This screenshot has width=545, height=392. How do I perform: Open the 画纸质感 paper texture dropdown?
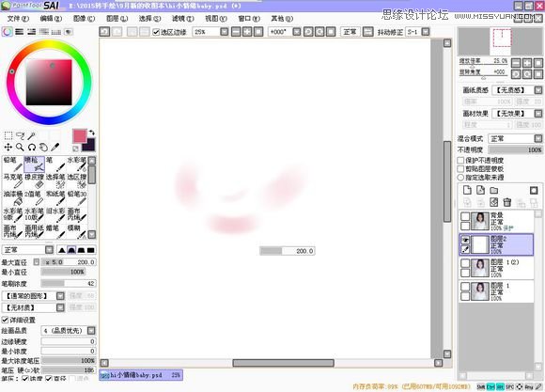[538, 90]
